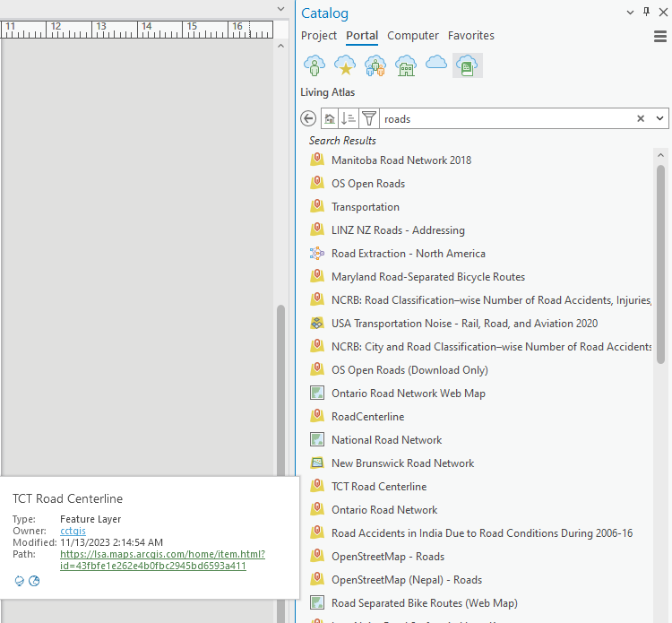
Task: Select New Brunswick Road Network
Action: click(x=402, y=463)
